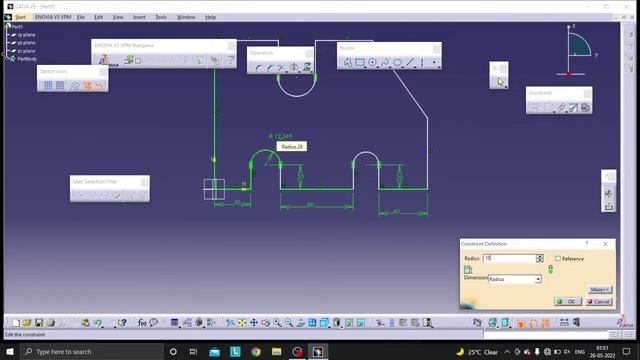Open the Edit menu
This screenshot has width=640, height=360.
pyautogui.click(x=98, y=17)
